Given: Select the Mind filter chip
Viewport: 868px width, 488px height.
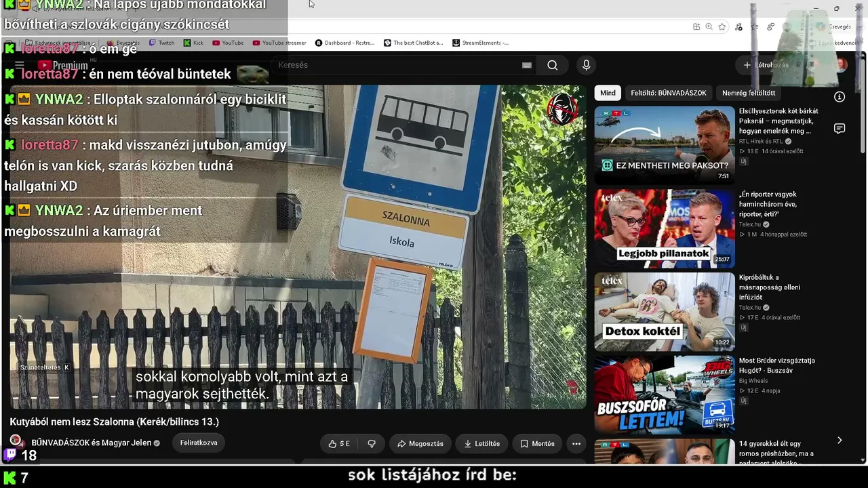Looking at the screenshot, I should coord(608,93).
